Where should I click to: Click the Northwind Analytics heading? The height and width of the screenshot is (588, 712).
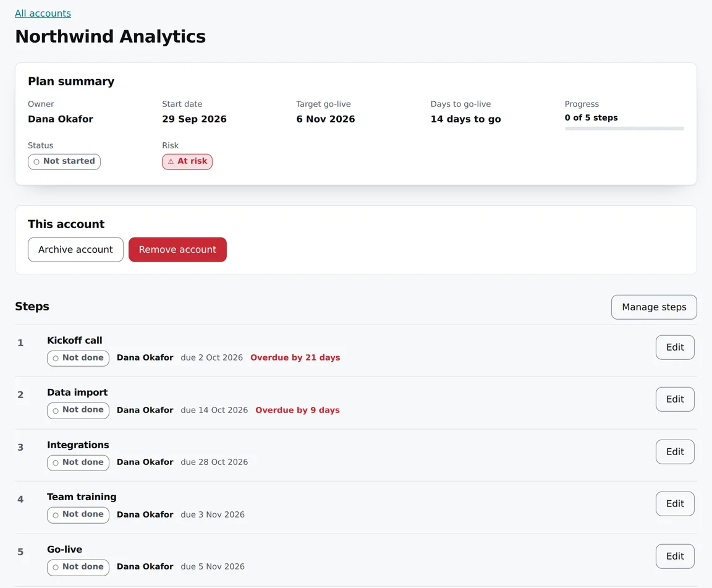(111, 36)
